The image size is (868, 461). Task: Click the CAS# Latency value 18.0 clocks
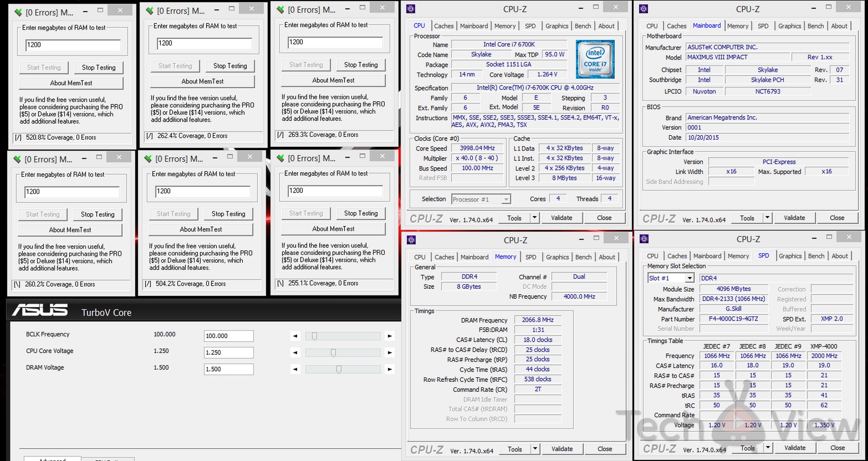[538, 340]
